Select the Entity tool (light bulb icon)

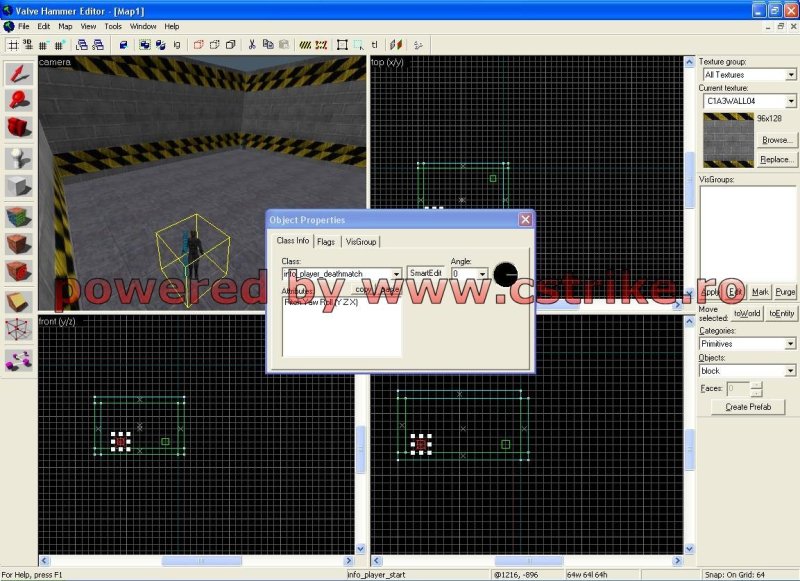[19, 157]
